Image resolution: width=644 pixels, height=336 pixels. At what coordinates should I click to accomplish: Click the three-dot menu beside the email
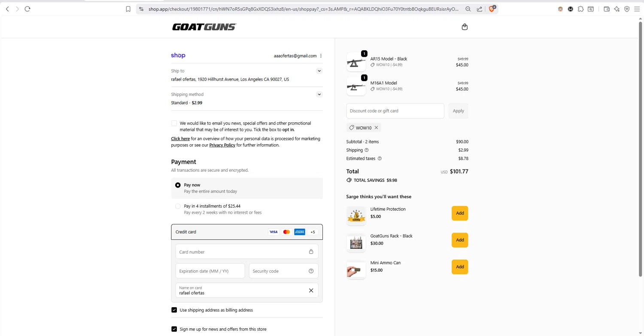tap(321, 56)
